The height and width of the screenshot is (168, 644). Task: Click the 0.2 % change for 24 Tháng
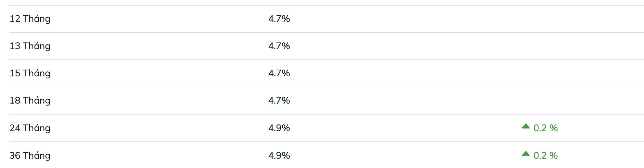(545, 128)
